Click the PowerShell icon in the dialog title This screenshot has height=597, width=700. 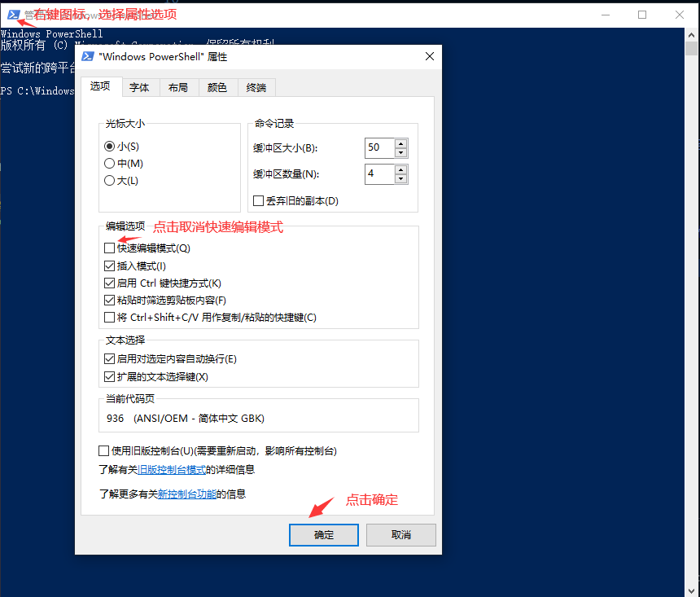[87, 56]
